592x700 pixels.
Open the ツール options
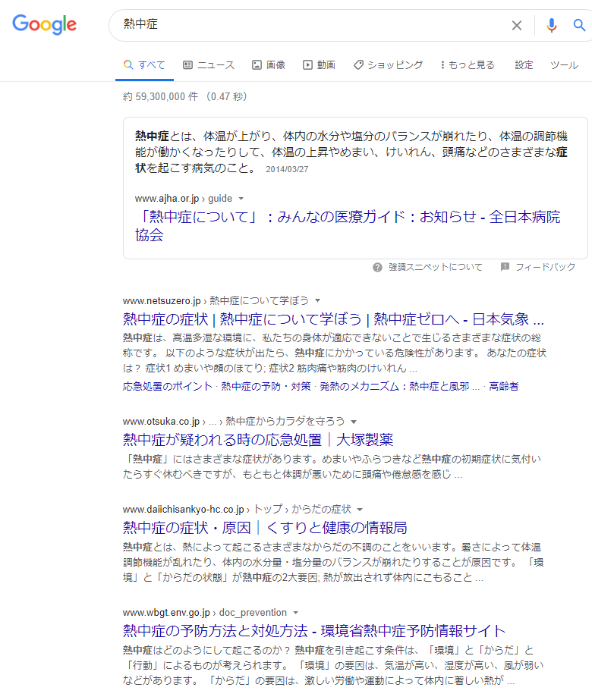tap(564, 65)
